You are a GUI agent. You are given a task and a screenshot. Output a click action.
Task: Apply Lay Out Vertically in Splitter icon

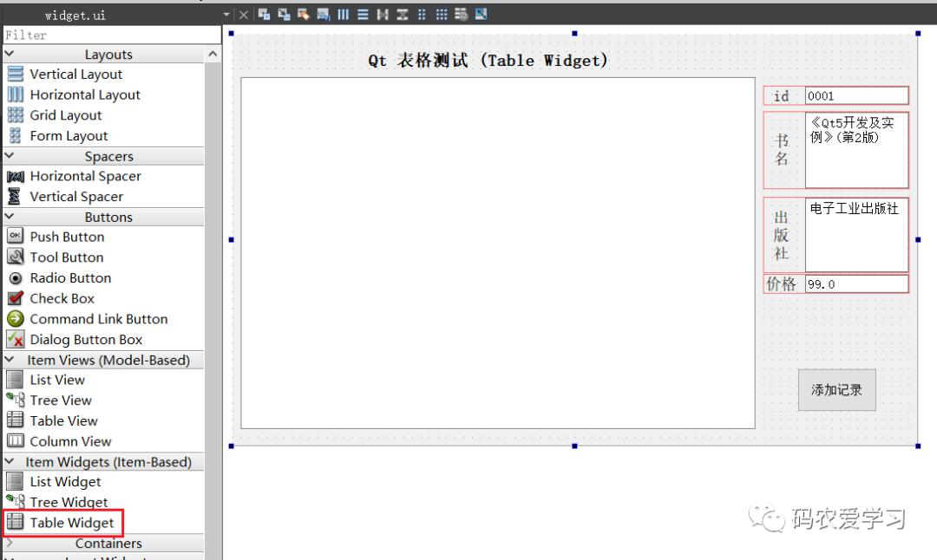[403, 15]
